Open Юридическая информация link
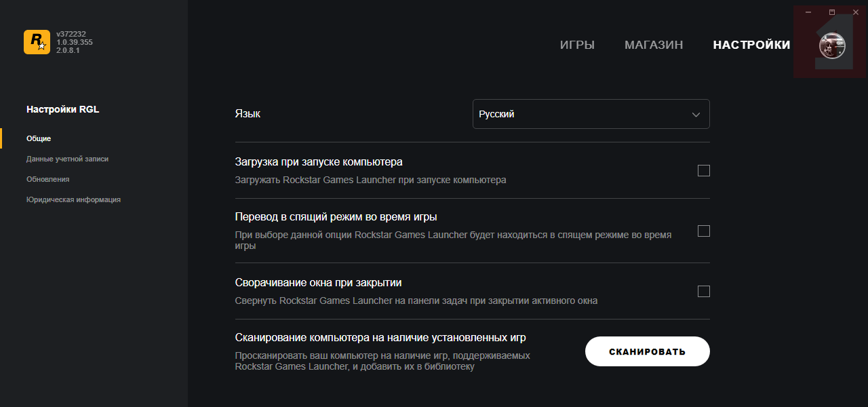The height and width of the screenshot is (407, 868). pos(73,199)
